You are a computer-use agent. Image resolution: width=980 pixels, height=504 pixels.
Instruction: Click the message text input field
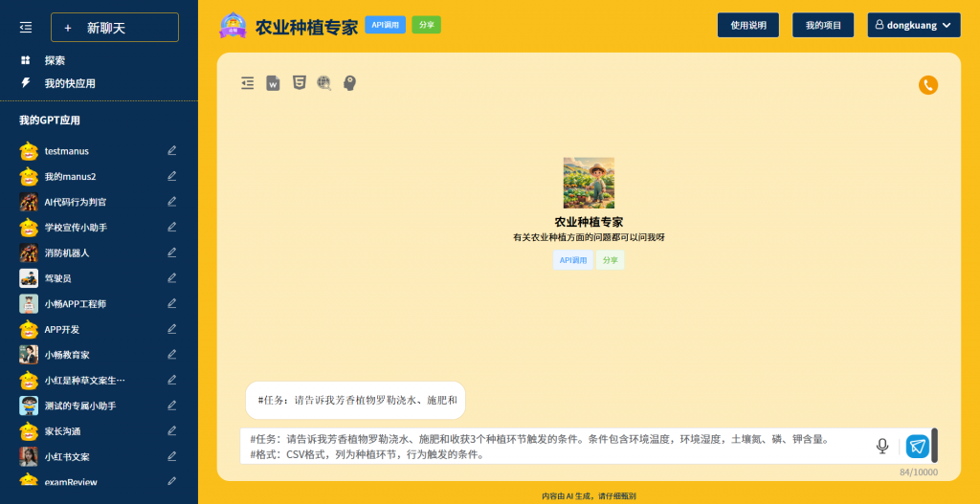(x=555, y=446)
